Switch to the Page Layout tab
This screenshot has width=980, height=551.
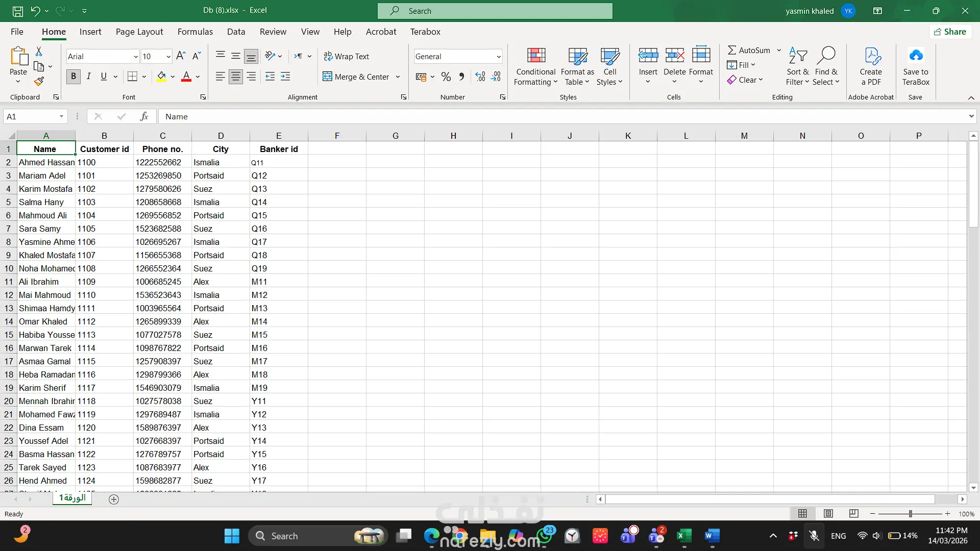[139, 32]
